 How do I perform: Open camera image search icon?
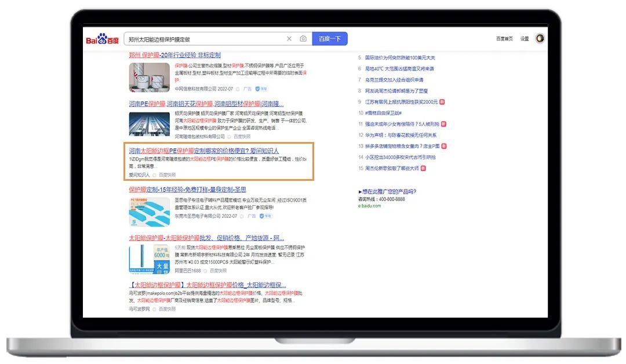[303, 39]
